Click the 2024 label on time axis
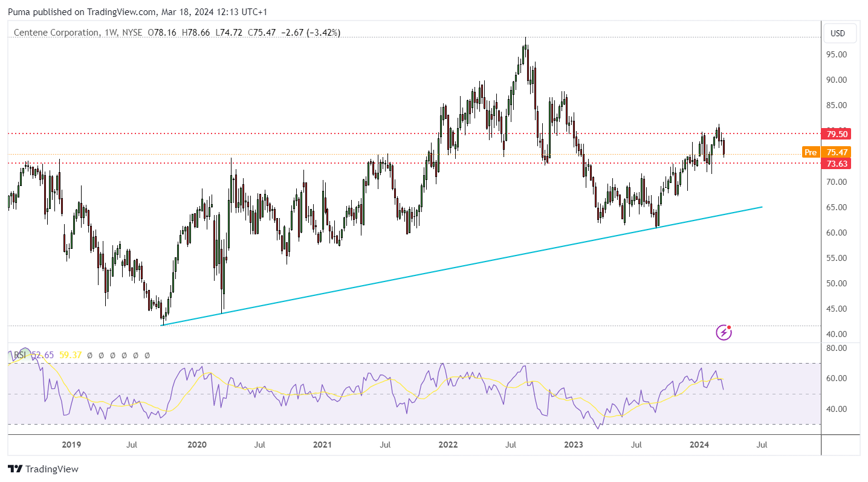This screenshot has width=868, height=482. pos(699,445)
